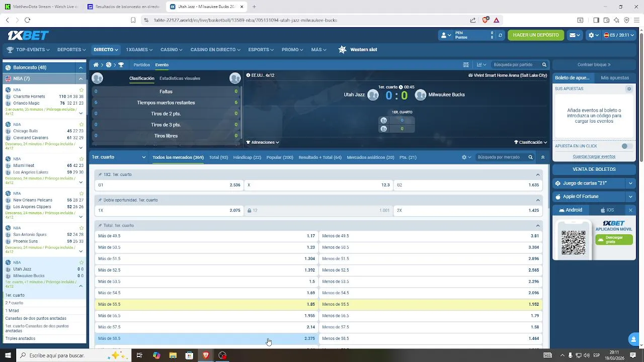Click the basketball breadcrumb icon
Image resolution: width=644 pixels, height=362 pixels.
(108, 65)
